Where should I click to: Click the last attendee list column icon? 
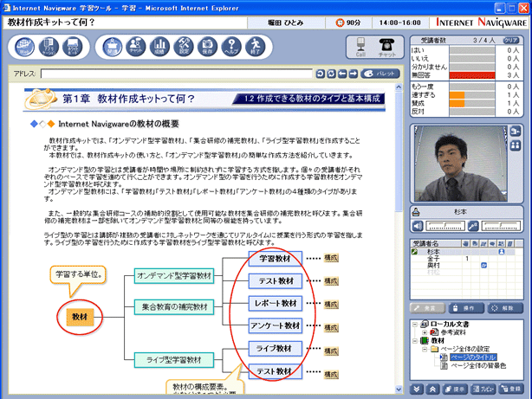click(510, 243)
